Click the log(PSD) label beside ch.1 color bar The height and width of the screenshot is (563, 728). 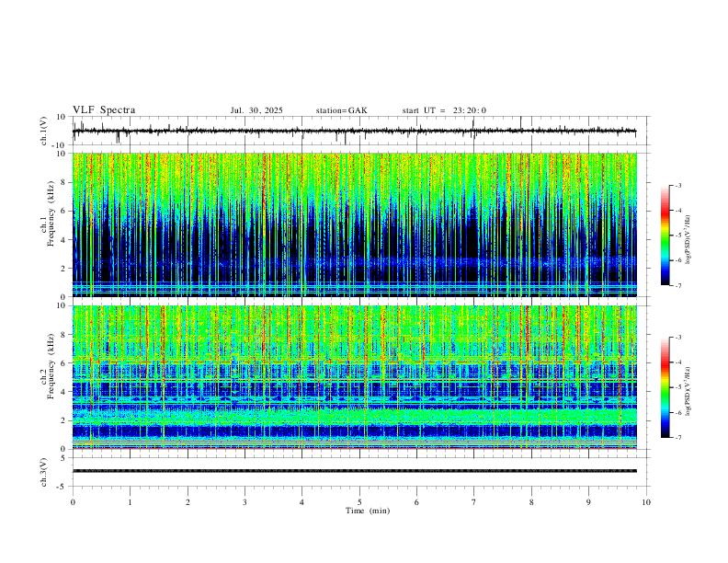point(688,240)
